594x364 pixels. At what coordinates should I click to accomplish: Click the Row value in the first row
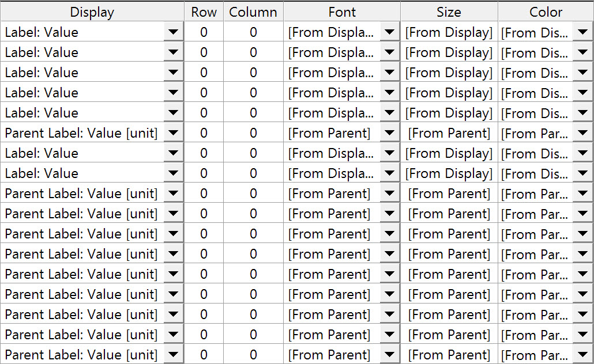[204, 32]
